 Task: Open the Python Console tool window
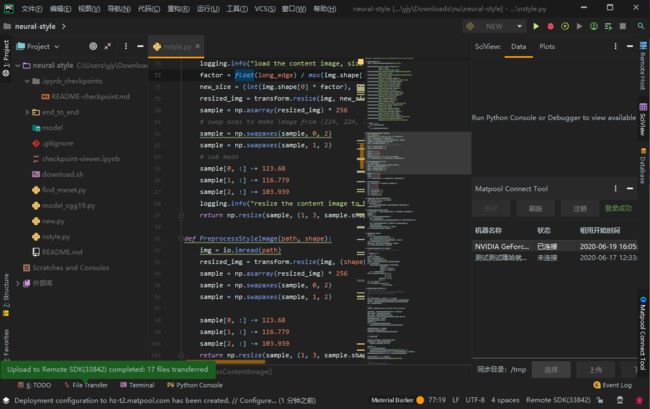(194, 385)
